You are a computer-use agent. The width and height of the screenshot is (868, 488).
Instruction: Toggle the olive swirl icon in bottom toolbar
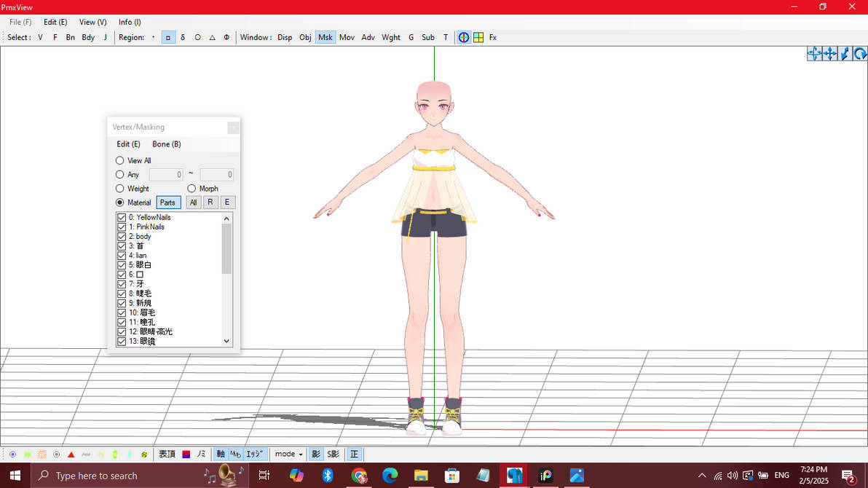(144, 454)
